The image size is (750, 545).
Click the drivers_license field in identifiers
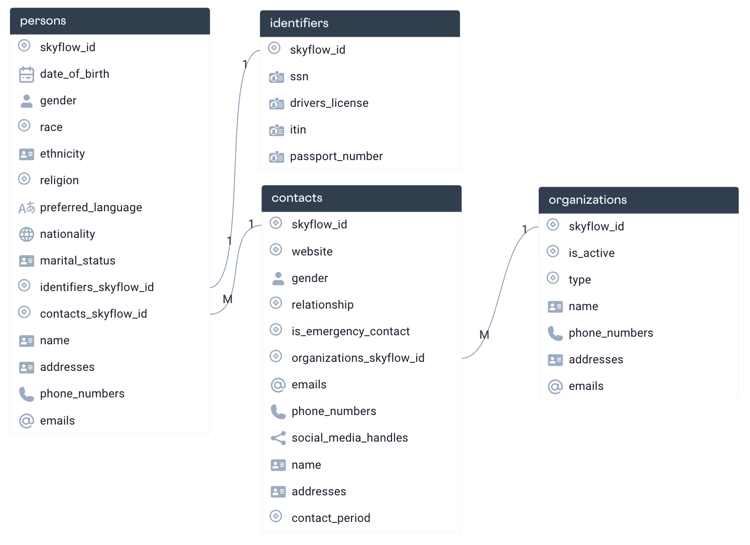point(360,103)
